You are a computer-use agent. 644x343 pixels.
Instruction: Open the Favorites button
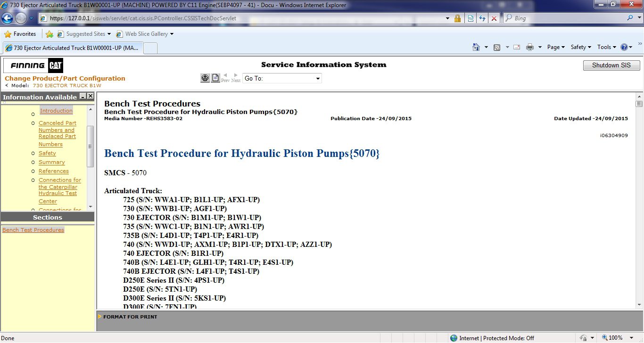[20, 34]
